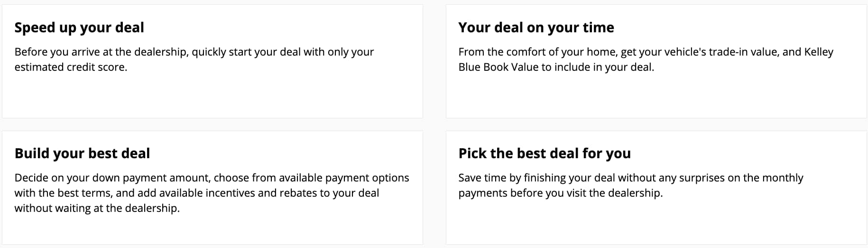868x248 pixels.
Task: Click the line "without waiting at the dealership"
Action: (x=97, y=208)
